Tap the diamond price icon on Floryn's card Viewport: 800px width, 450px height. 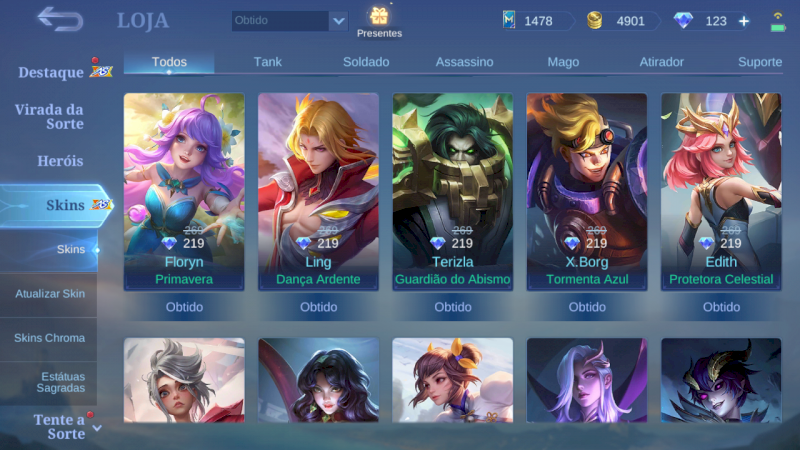pyautogui.click(x=169, y=243)
